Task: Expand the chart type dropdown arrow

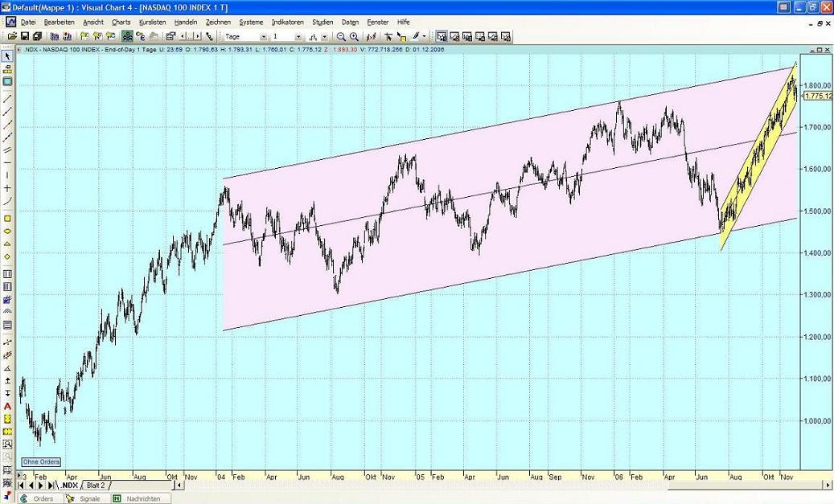Action: tap(324, 37)
